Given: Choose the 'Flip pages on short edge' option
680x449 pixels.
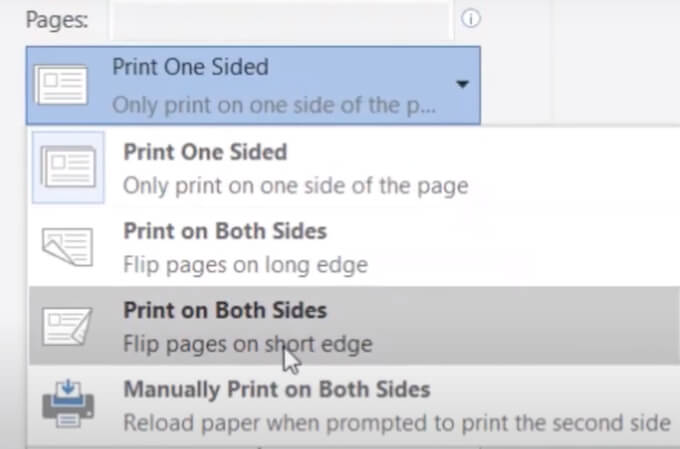Looking at the screenshot, I should pos(247,344).
